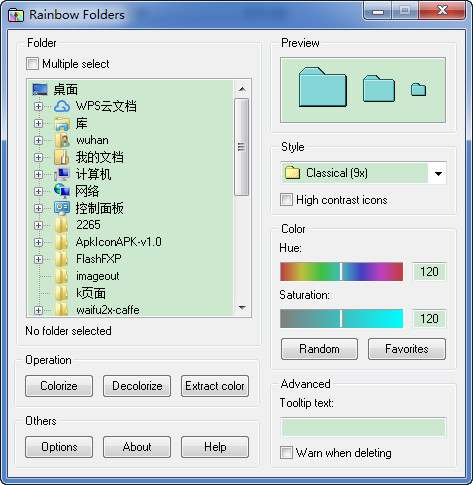Toggle High contrast icons checkbox

pos(286,200)
